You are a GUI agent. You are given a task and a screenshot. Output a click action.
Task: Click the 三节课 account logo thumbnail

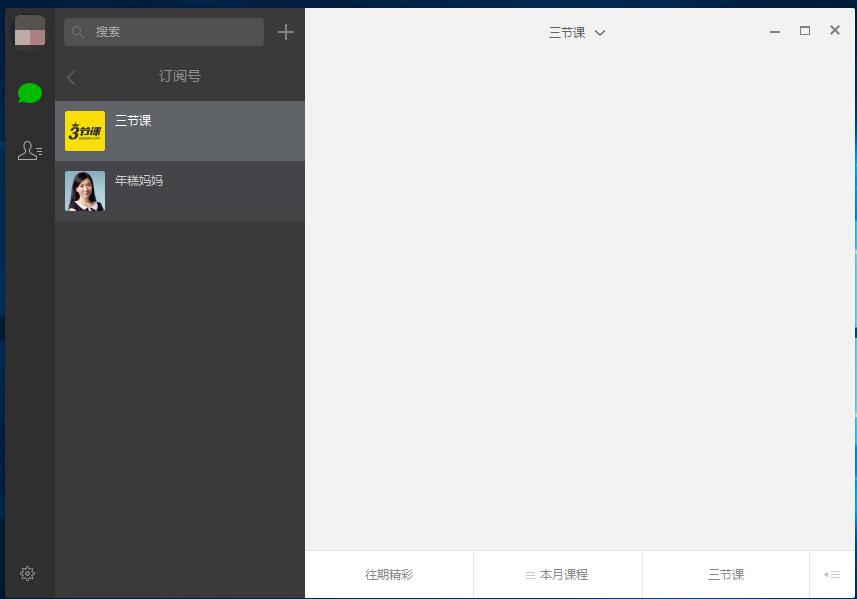[84, 130]
